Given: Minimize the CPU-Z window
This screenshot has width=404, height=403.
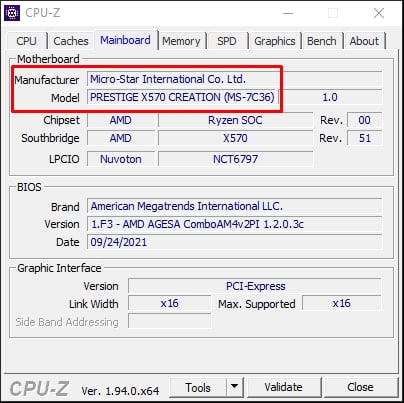Looking at the screenshot, I should tap(288, 13).
